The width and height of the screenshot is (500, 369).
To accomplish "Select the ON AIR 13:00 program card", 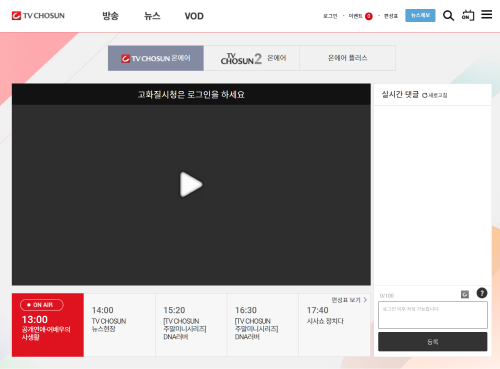I will [x=48, y=325].
